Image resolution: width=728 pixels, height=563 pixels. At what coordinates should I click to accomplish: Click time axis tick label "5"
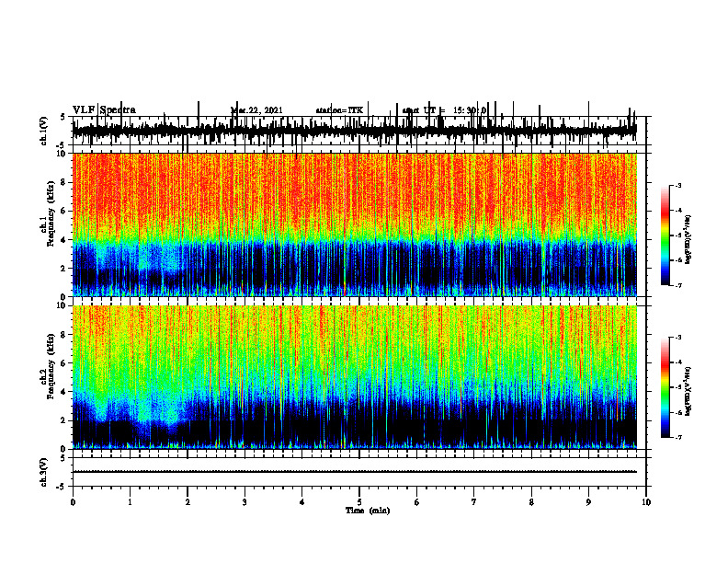359,502
